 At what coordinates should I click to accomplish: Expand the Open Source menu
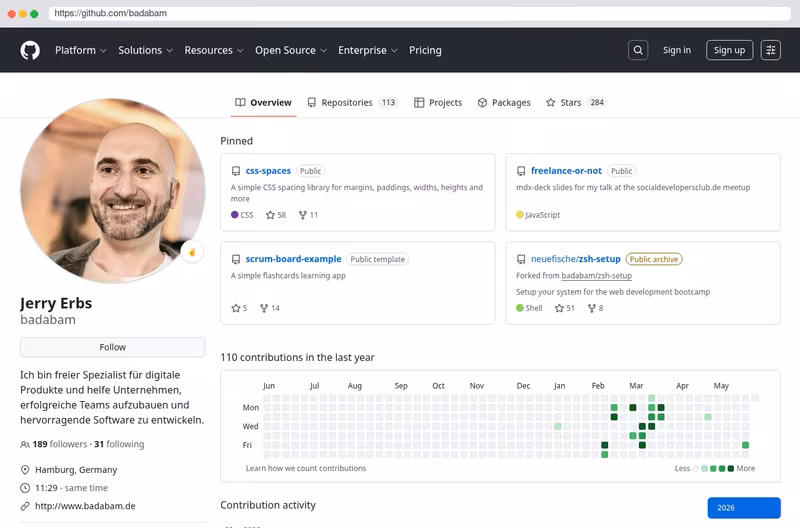pos(291,50)
